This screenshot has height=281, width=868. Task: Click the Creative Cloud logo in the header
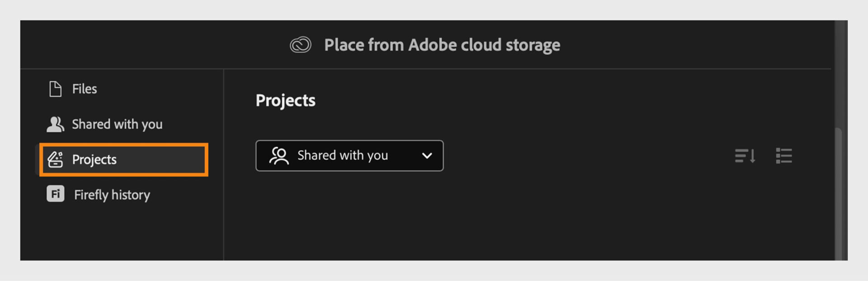[x=300, y=44]
